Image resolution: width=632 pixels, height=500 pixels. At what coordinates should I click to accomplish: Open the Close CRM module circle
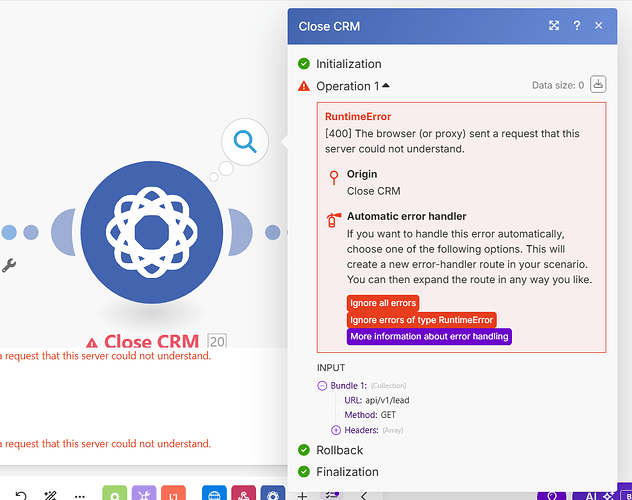152,232
